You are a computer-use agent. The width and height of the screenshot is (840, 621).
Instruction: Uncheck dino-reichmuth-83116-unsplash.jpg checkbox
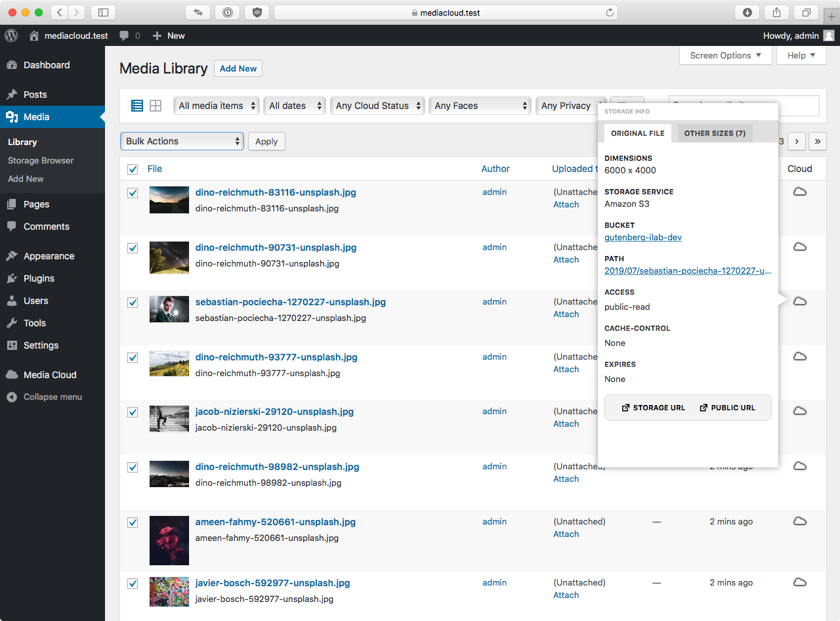coord(133,193)
